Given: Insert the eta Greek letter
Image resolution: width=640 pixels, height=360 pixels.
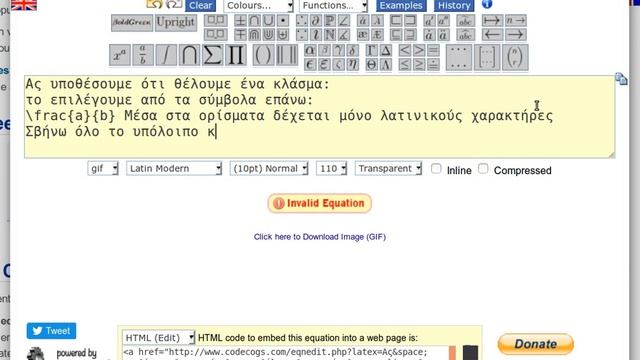Looking at the screenshot, I should (353, 64).
